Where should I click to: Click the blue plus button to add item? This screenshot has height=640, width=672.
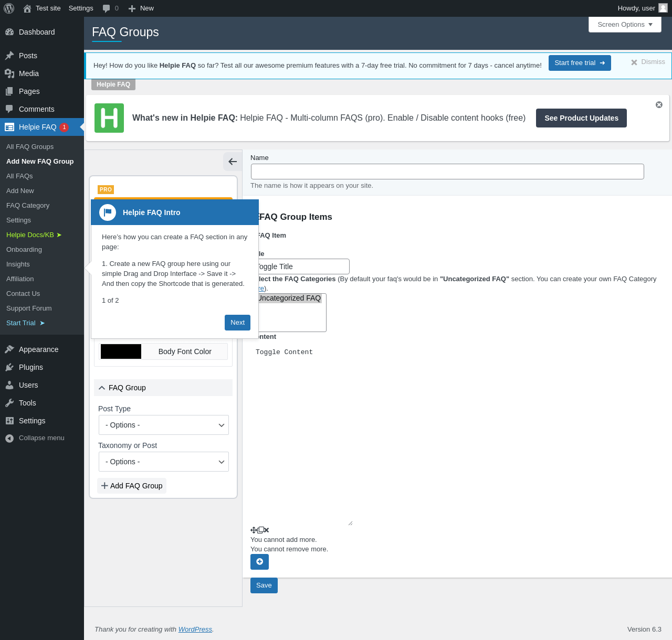259,562
